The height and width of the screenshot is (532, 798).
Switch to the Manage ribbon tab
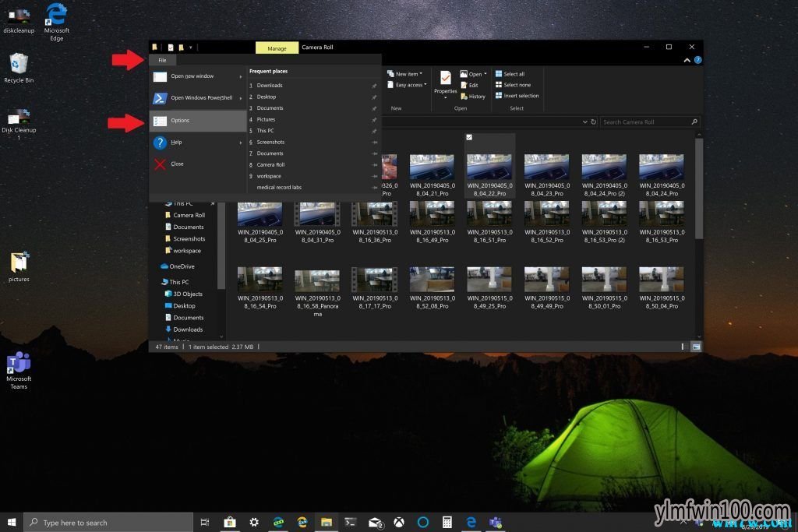pyautogui.click(x=277, y=48)
